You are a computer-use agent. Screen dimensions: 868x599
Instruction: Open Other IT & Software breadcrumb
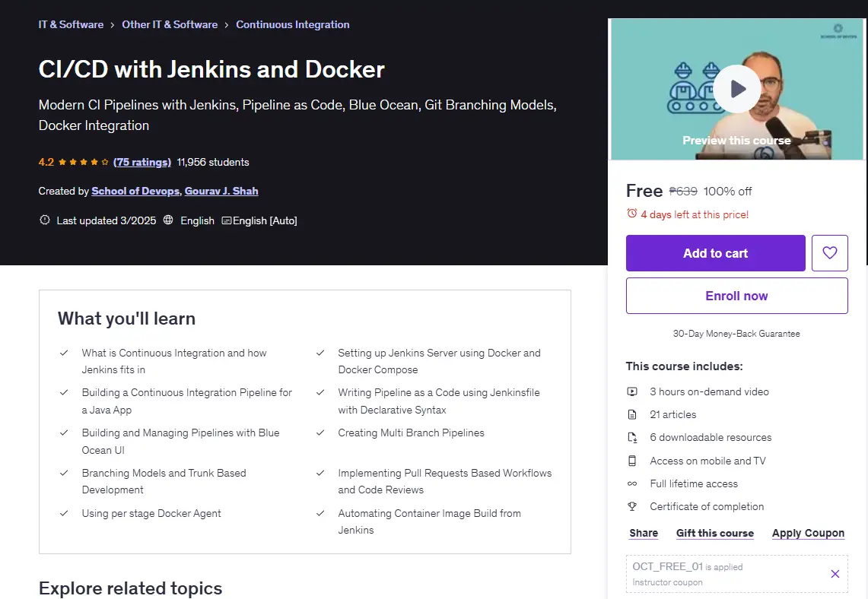(x=170, y=24)
